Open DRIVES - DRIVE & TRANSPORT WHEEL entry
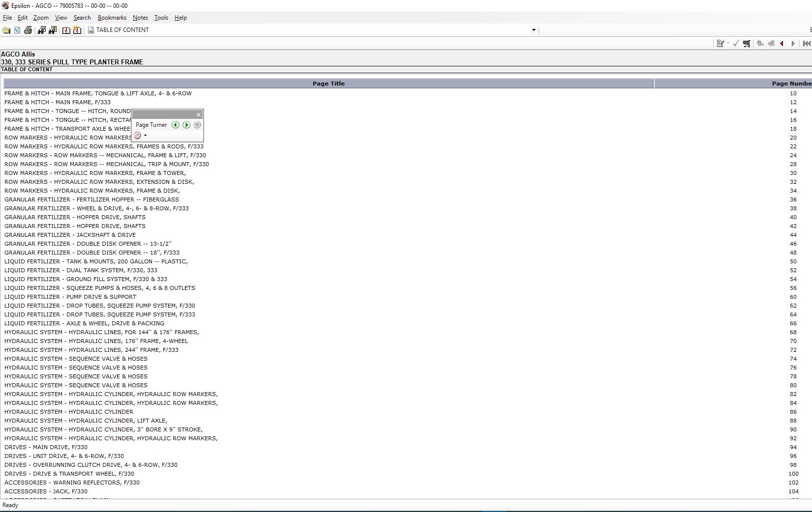This screenshot has height=512, width=812. [69, 474]
